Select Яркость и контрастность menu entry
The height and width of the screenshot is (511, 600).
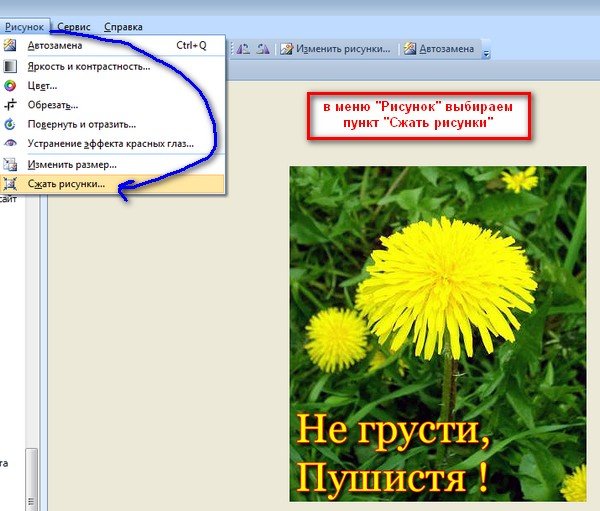coord(112,67)
